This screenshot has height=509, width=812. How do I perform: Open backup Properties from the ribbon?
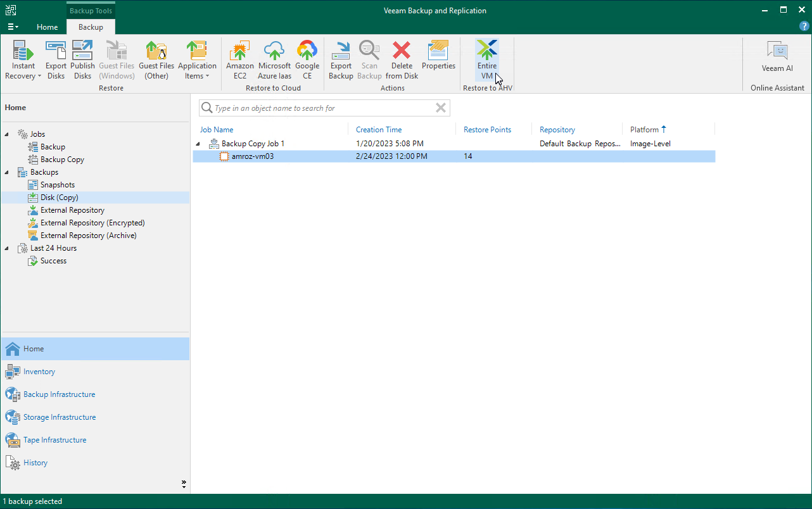[438, 56]
